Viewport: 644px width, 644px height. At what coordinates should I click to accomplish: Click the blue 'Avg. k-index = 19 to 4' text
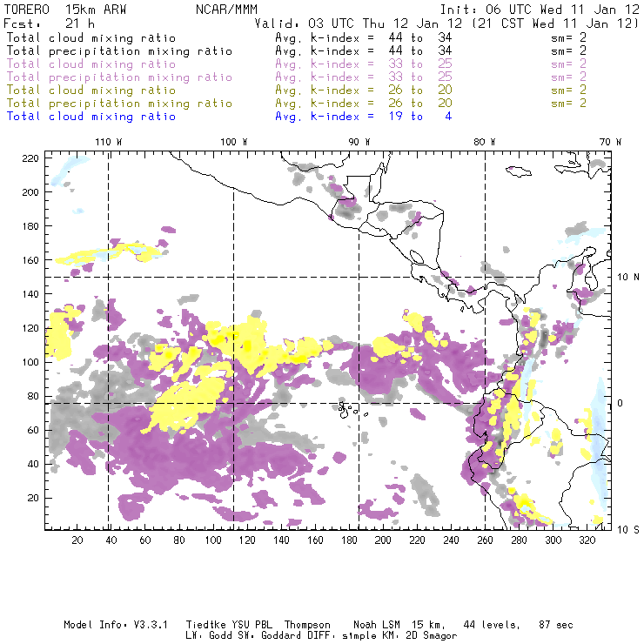click(x=364, y=117)
